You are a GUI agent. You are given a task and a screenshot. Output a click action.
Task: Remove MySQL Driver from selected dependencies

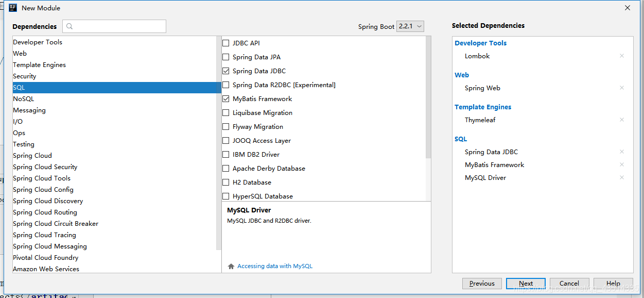pos(622,177)
